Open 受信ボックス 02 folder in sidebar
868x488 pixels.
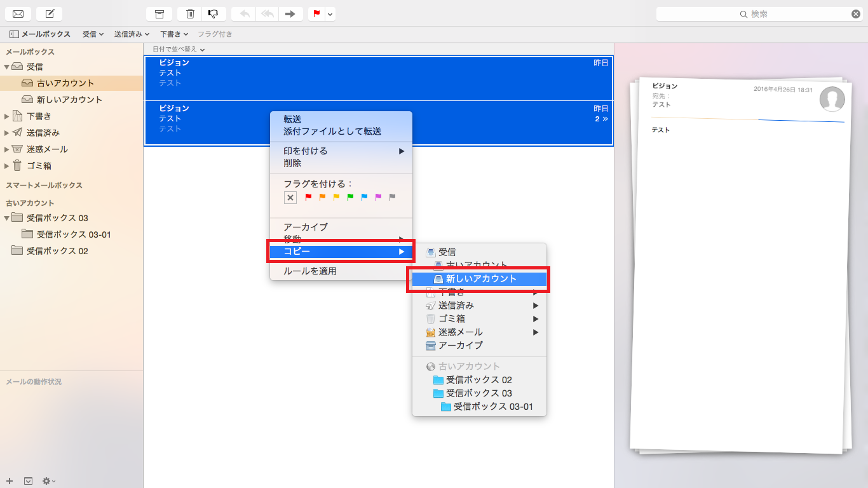point(72,251)
